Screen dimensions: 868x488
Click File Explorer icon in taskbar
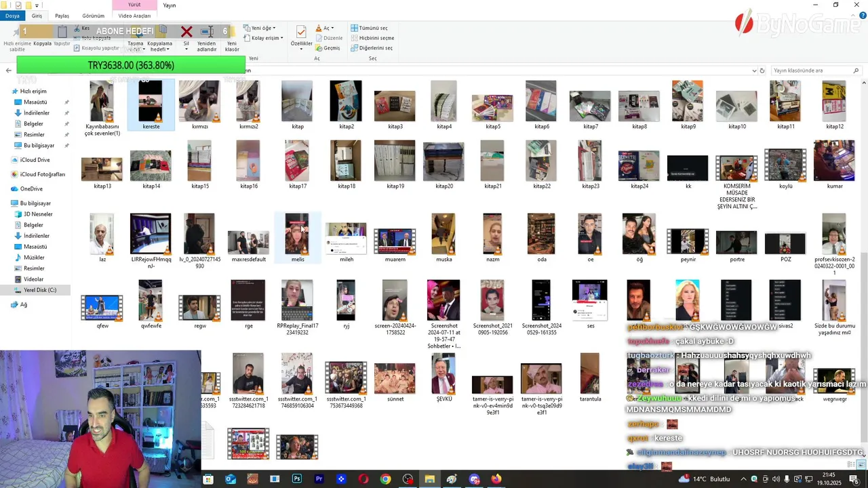430,479
